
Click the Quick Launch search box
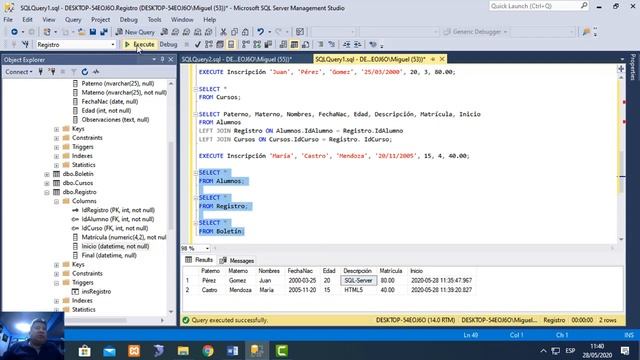pos(539,6)
